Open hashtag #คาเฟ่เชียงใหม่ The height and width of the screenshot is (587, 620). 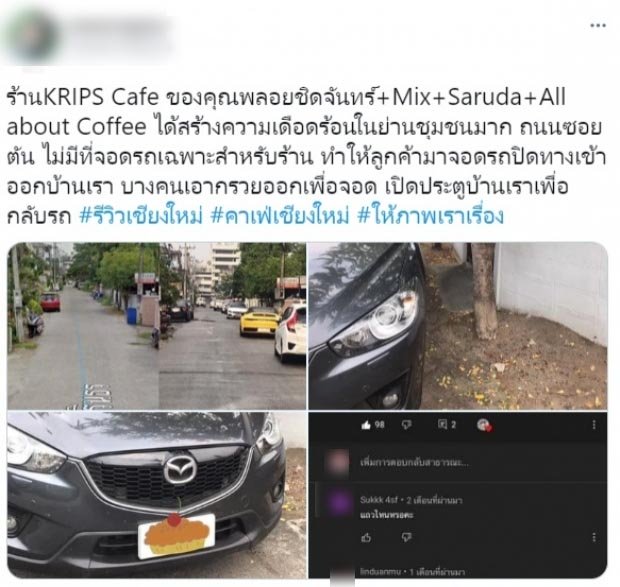pyautogui.click(x=280, y=216)
